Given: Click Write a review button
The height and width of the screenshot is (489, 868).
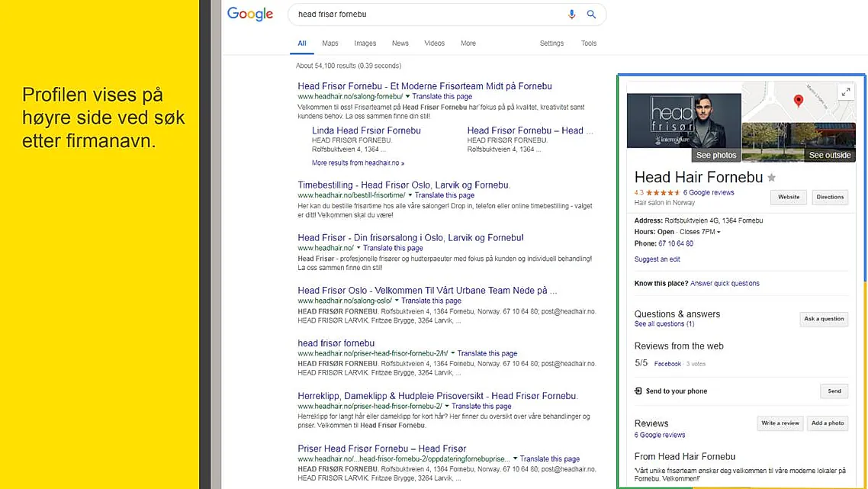Looking at the screenshot, I should [x=780, y=423].
